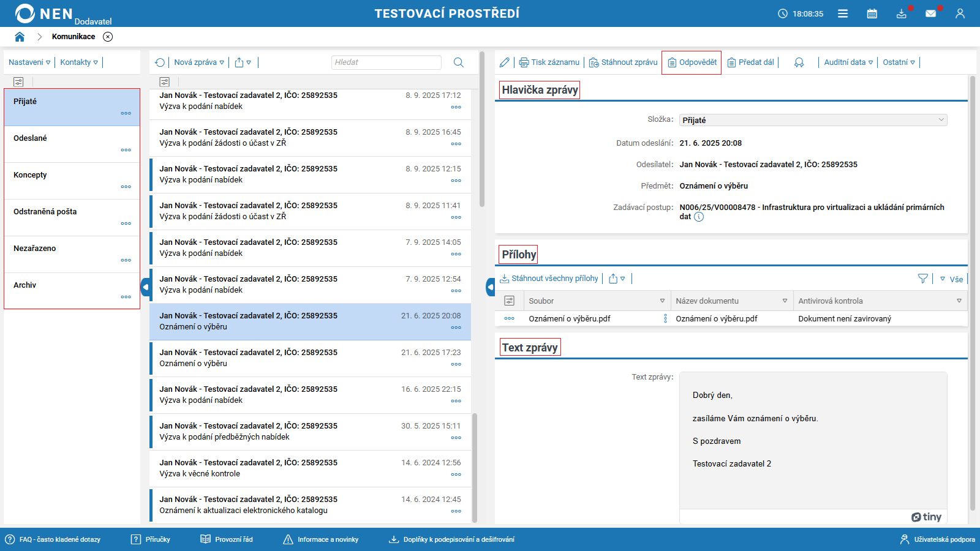Open the Kontakty dropdown
The width and height of the screenshot is (980, 551).
tap(79, 62)
